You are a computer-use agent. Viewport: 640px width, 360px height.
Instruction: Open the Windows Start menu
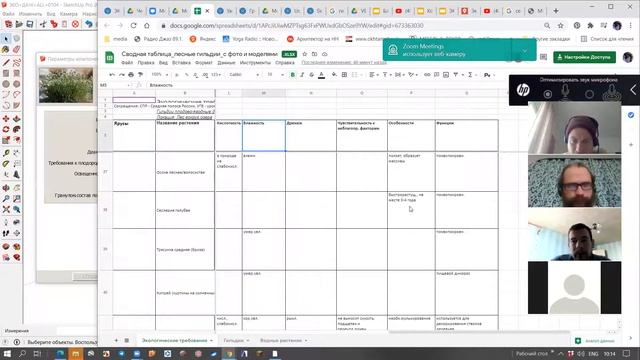[7, 353]
